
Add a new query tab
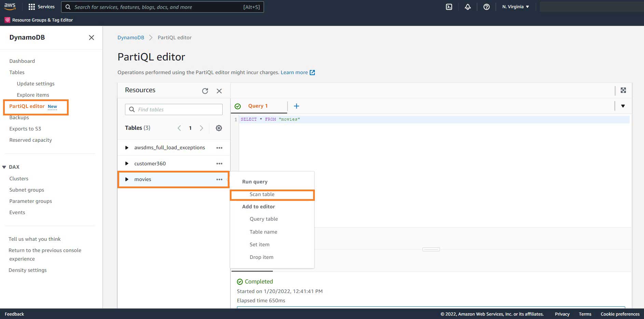coord(296,106)
